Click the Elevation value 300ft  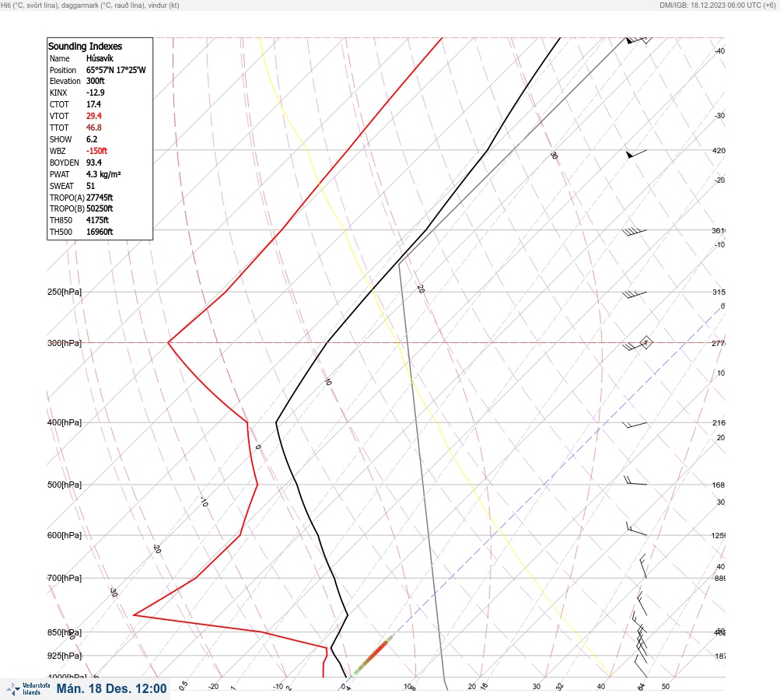95,81
